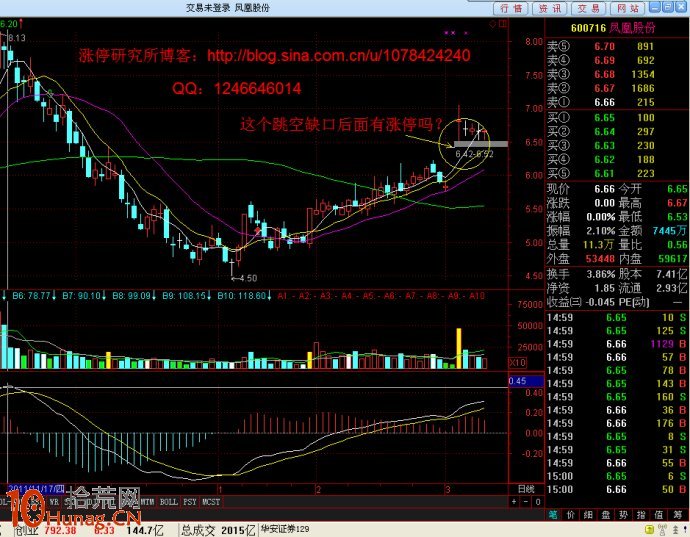The height and width of the screenshot is (537, 690).
Task: Click 总量 total volume 11.3万
Action: [598, 245]
